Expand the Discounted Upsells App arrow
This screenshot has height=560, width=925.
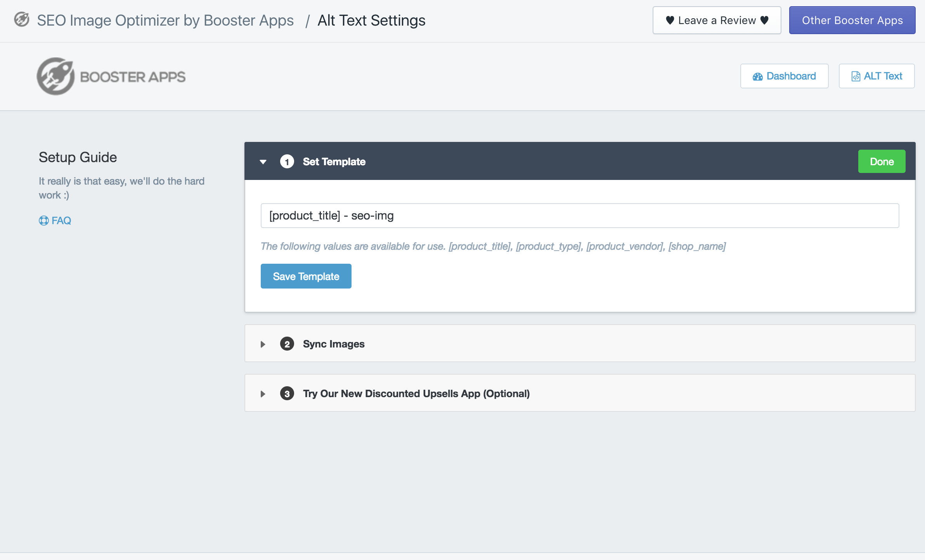tap(263, 394)
